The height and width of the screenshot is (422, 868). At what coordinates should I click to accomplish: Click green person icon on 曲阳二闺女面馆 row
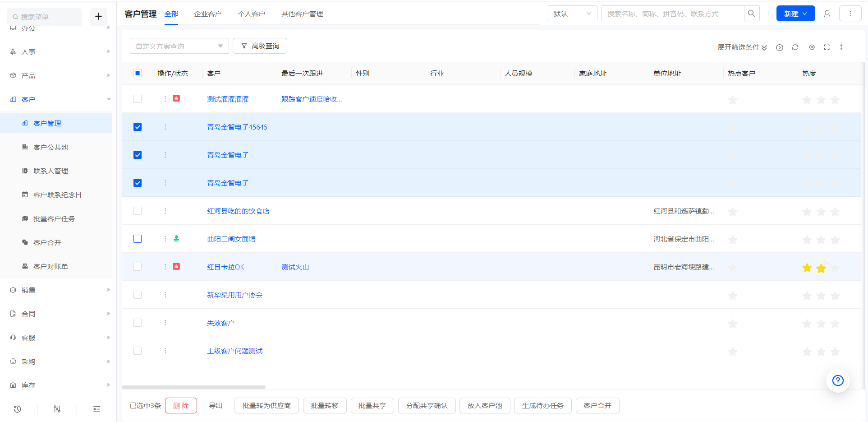pos(176,238)
